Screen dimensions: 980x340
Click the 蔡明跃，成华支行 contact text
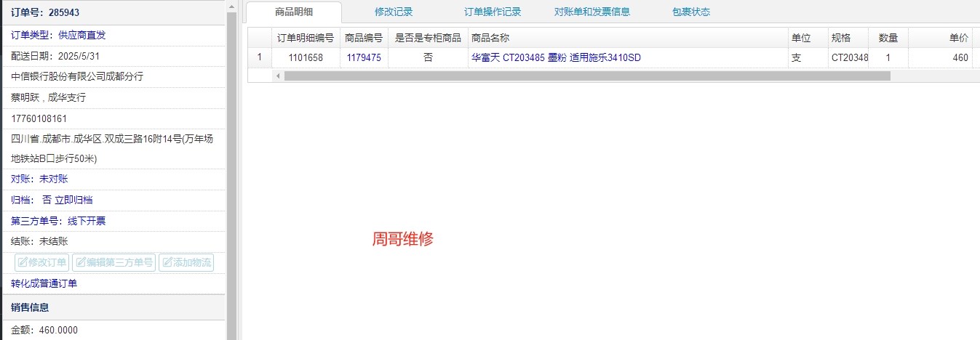click(48, 97)
